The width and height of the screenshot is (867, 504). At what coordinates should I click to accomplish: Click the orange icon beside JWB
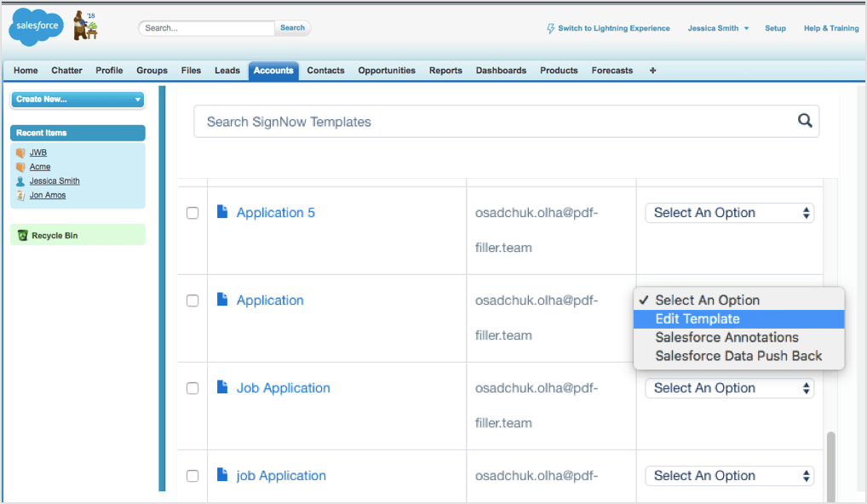23,152
